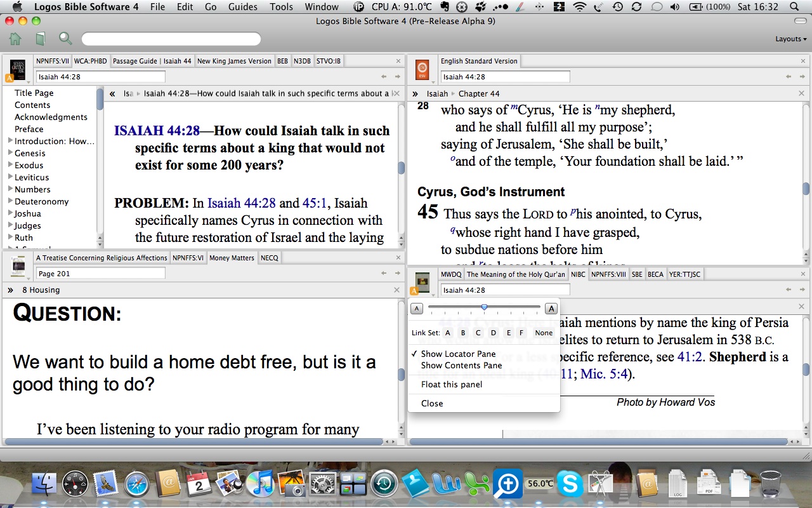Open the Layouts dropdown
This screenshot has height=508, width=812.
(791, 39)
